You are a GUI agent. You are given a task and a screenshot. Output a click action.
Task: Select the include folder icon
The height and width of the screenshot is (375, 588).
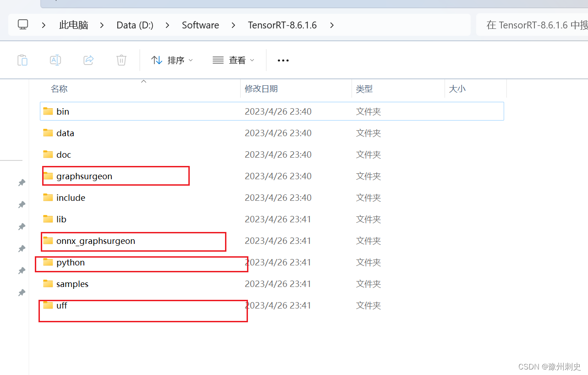[x=48, y=197]
